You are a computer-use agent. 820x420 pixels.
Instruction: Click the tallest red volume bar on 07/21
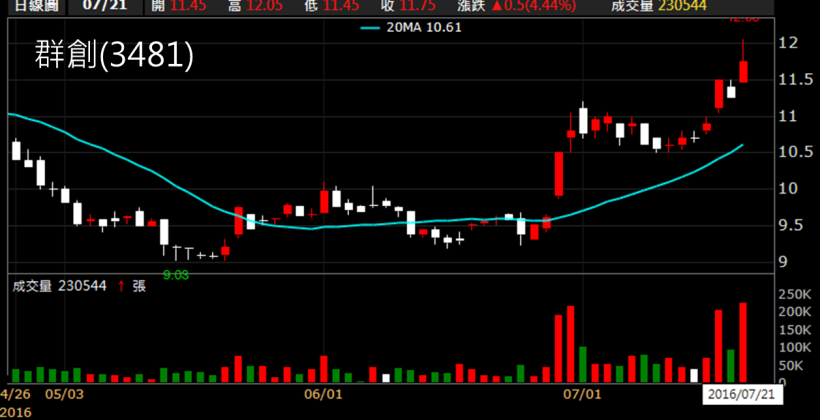click(743, 343)
